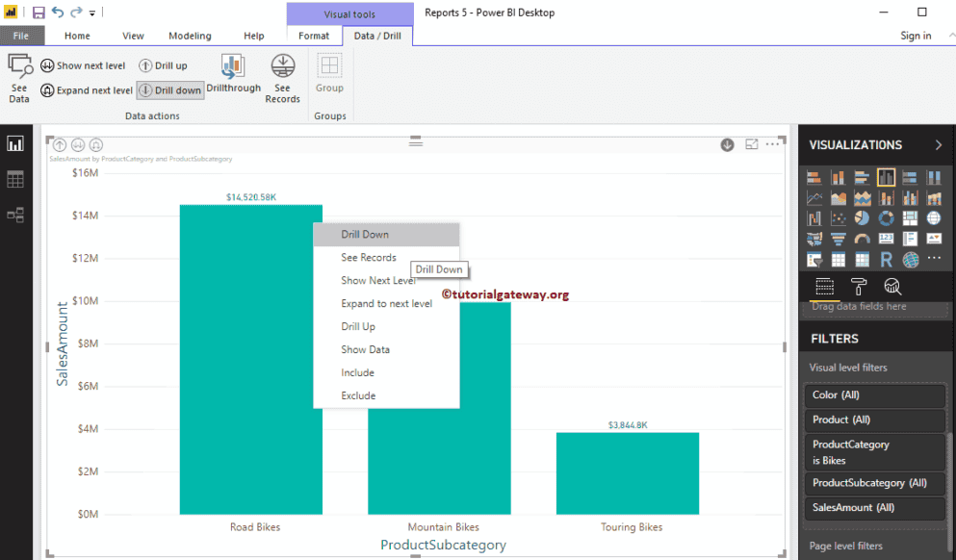The image size is (956, 560).
Task: Switch to the Data view in left sidebar
Action: click(15, 179)
